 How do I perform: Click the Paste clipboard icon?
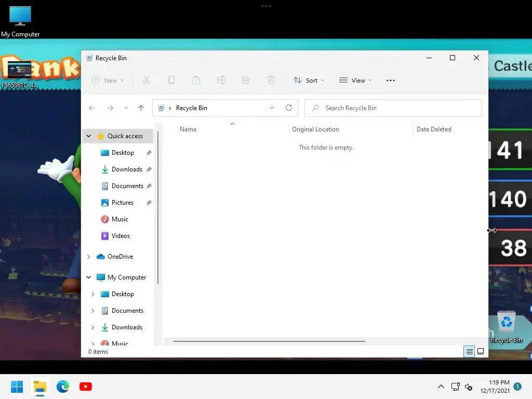[x=196, y=81]
